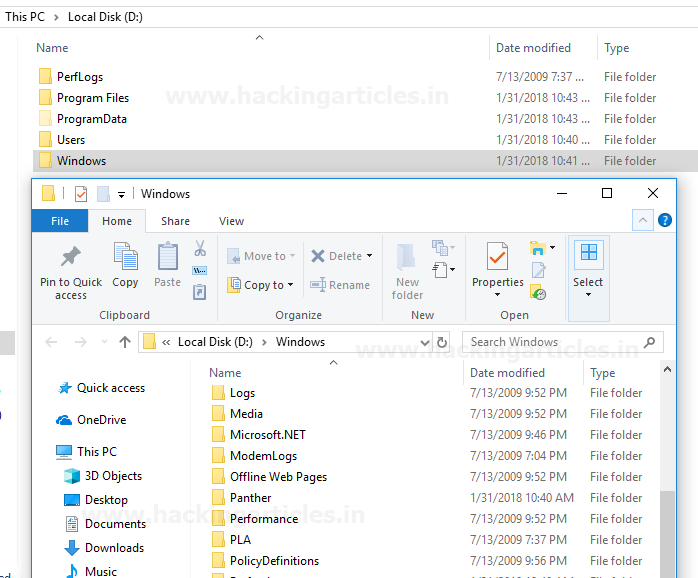Expand Move to dropdown menu
Image resolution: width=698 pixels, height=578 pixels.
(x=292, y=256)
